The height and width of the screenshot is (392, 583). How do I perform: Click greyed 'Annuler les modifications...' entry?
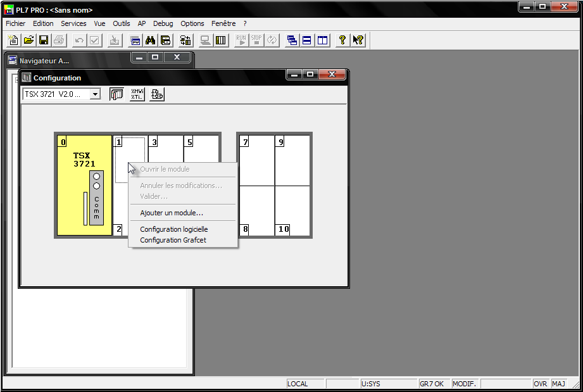[183, 186]
